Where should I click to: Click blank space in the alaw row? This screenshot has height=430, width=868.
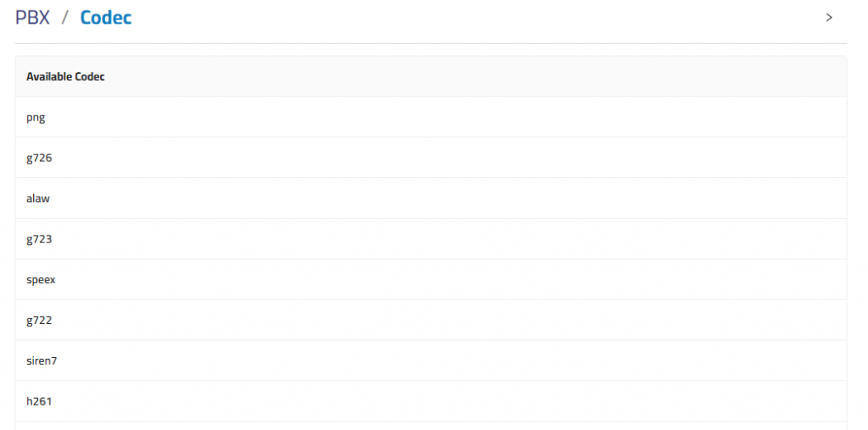click(442, 198)
